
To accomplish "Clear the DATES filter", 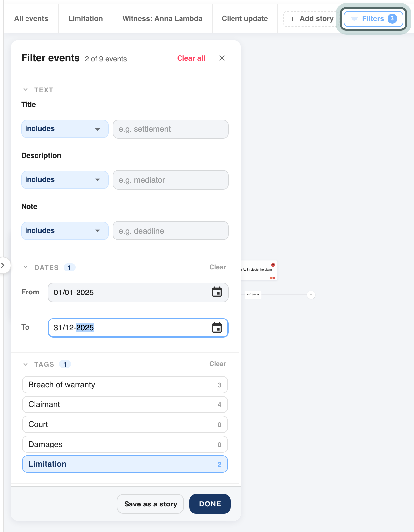I will pos(218,267).
